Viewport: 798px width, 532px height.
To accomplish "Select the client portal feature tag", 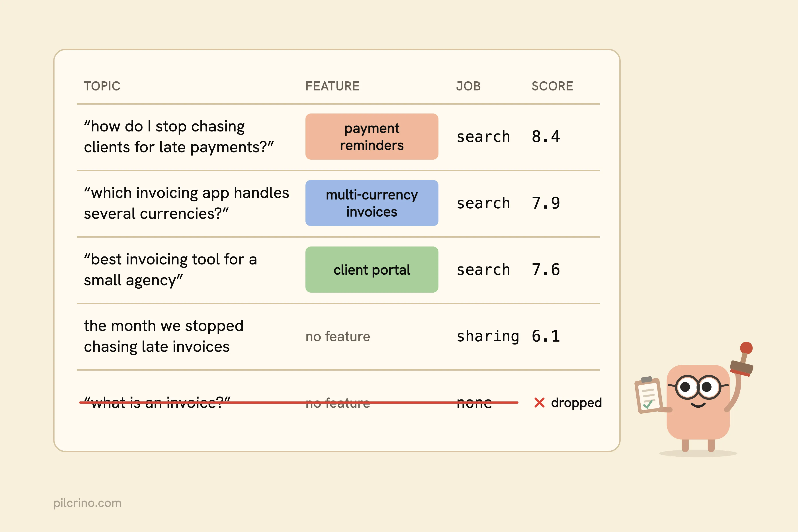I will 372,269.
